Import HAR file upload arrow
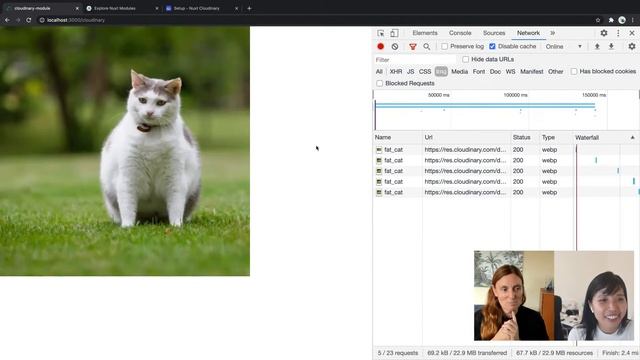The height and width of the screenshot is (360, 640). [597, 47]
